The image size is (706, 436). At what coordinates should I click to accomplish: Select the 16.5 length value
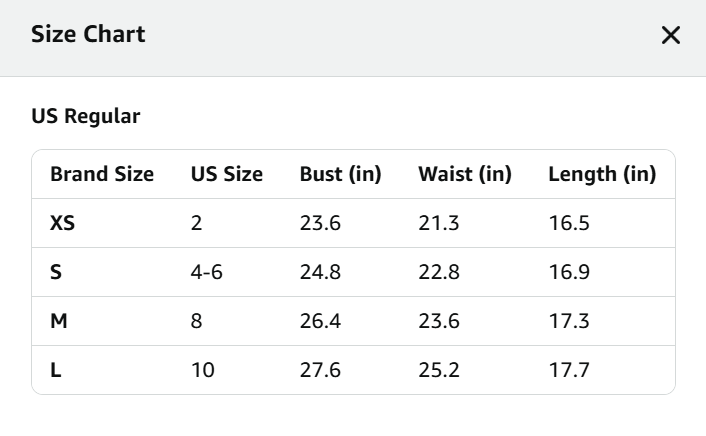point(569,223)
